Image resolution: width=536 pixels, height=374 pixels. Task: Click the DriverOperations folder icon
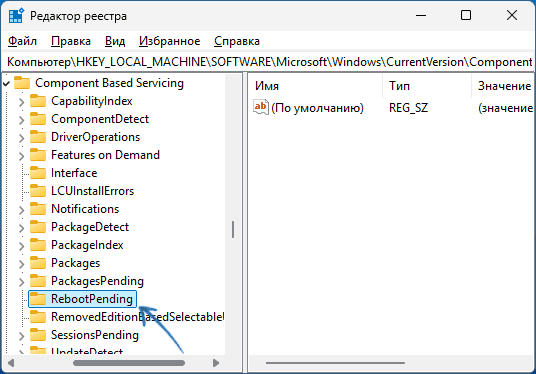click(x=38, y=137)
